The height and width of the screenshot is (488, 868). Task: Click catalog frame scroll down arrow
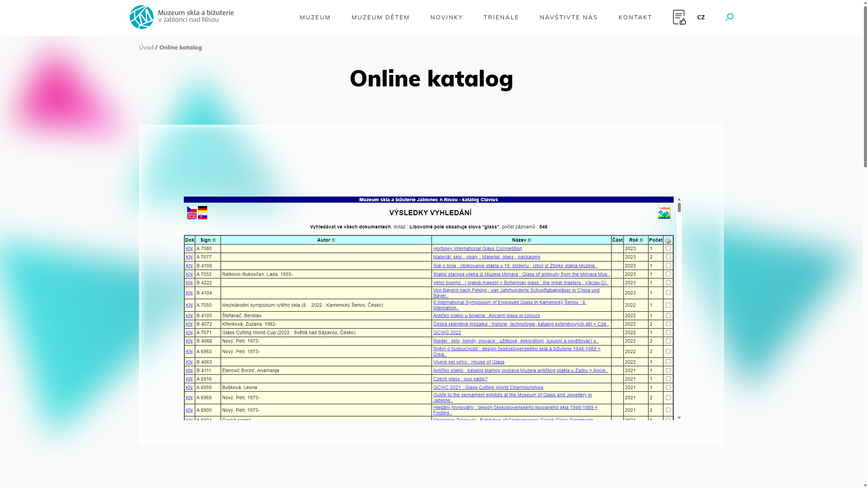pos(679,418)
